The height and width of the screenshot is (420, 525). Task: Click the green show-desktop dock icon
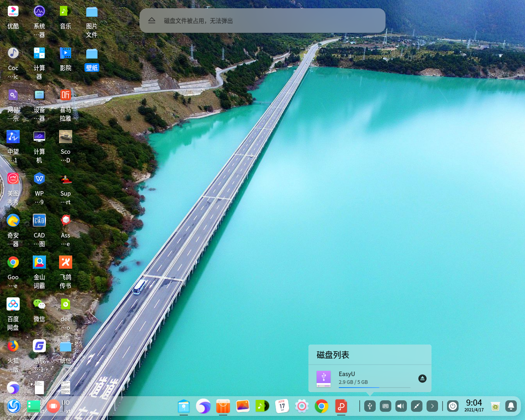pos(33,406)
